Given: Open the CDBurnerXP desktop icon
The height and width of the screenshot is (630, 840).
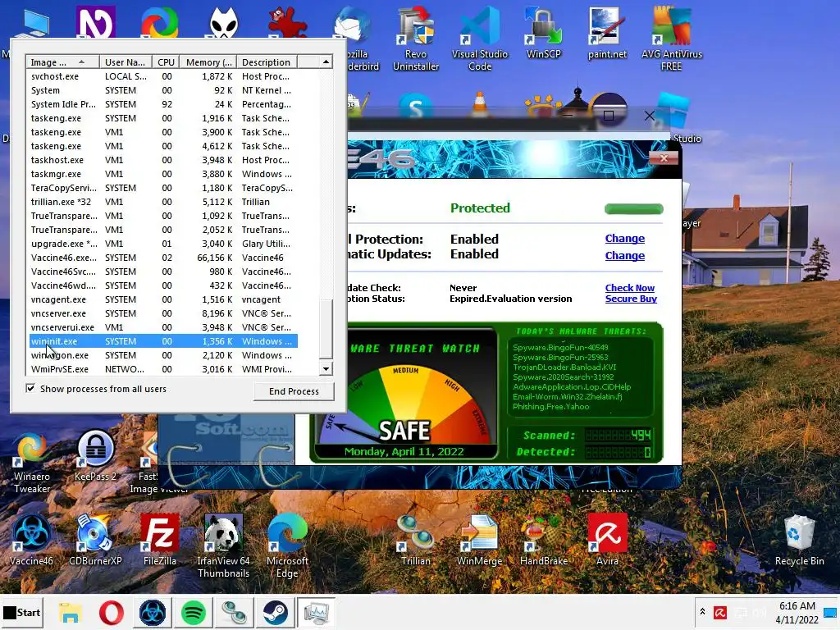Looking at the screenshot, I should click(95, 540).
